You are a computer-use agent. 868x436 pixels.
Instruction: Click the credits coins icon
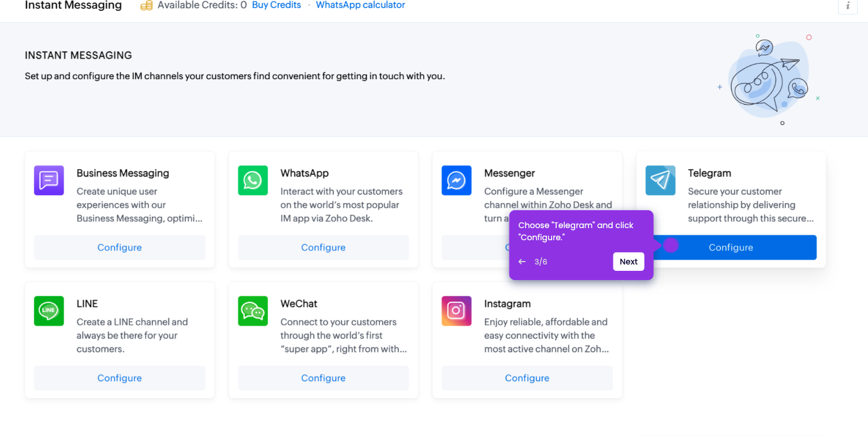tap(147, 5)
